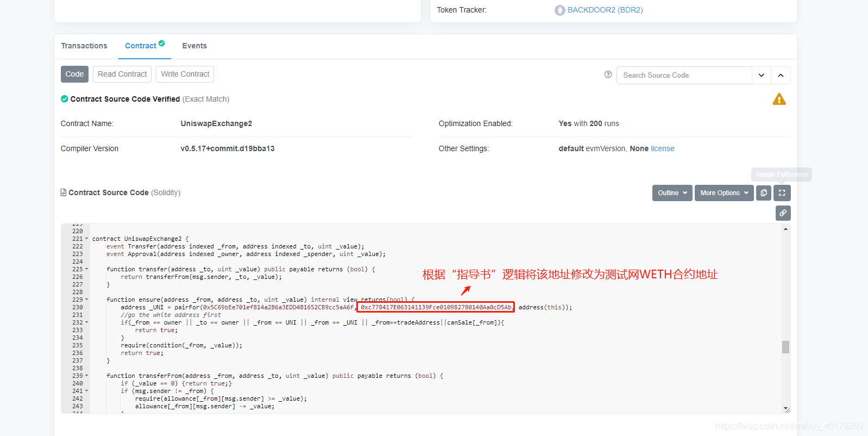Open the More Options dropdown

click(x=724, y=193)
